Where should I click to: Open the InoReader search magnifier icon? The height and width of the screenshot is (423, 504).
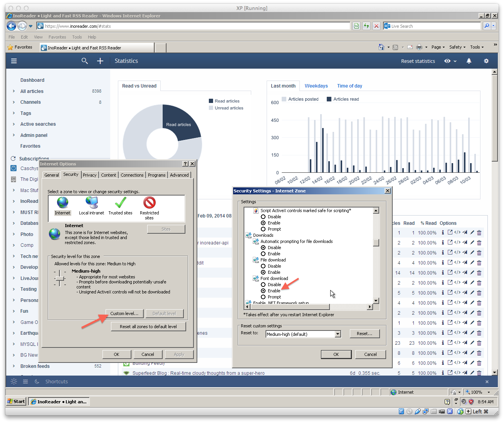[85, 61]
